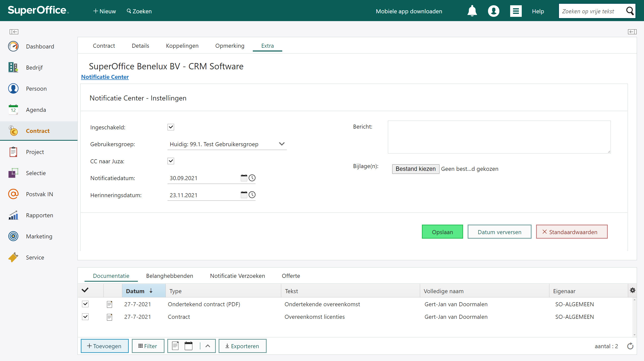The width and height of the screenshot is (644, 361).
Task: Open the Notificatie Verzoeken tab
Action: point(237,276)
